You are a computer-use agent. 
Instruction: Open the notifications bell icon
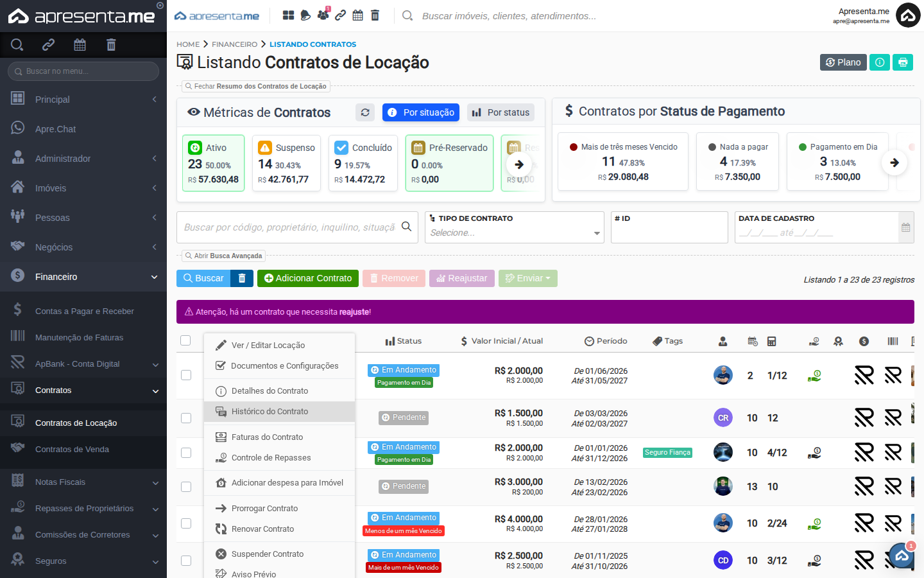click(305, 14)
